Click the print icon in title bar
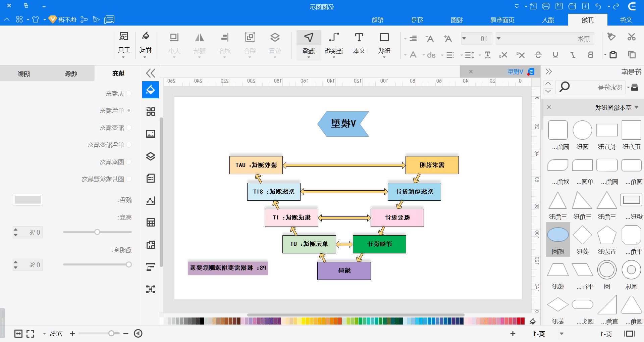Screen dimensions: 644x342 [x=546, y=6]
